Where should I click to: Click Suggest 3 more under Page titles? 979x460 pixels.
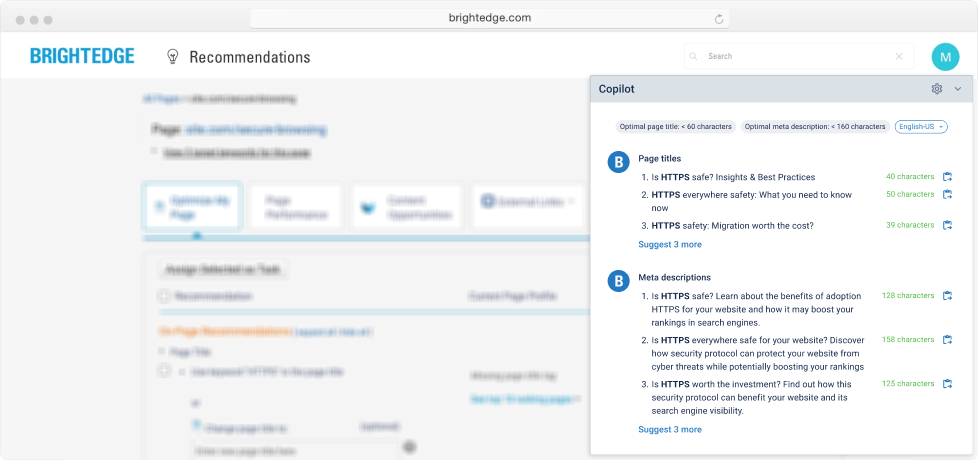(x=669, y=244)
